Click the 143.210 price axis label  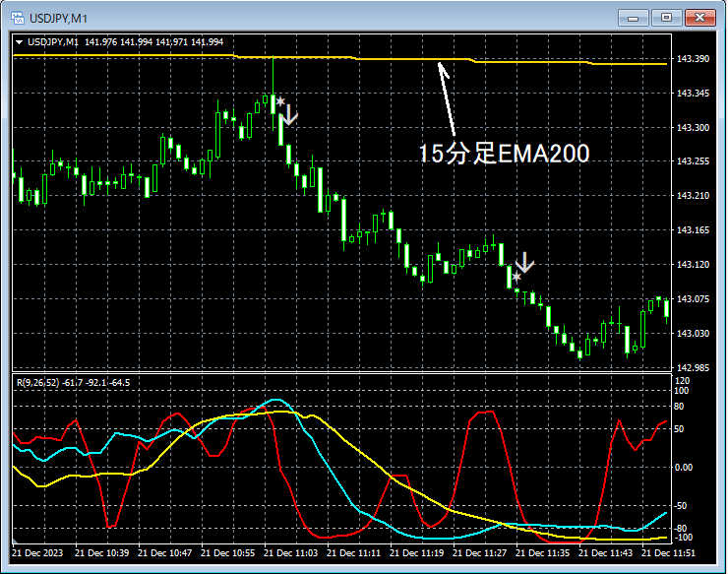693,196
